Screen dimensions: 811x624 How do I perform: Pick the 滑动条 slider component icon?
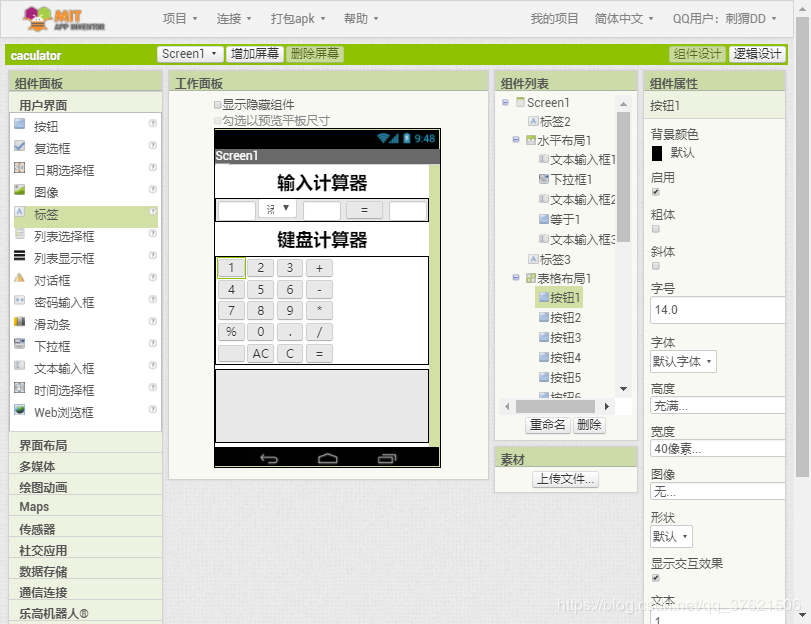pos(20,323)
